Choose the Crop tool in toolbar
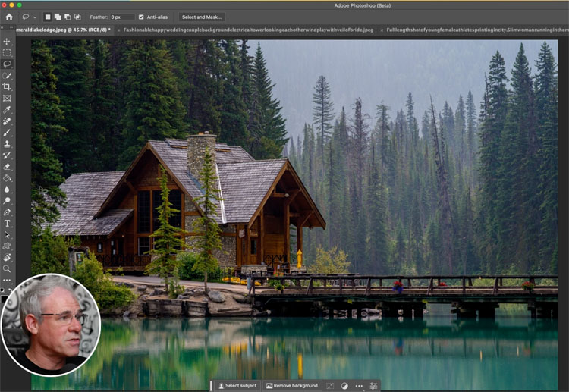The height and width of the screenshot is (392, 569). tap(7, 87)
